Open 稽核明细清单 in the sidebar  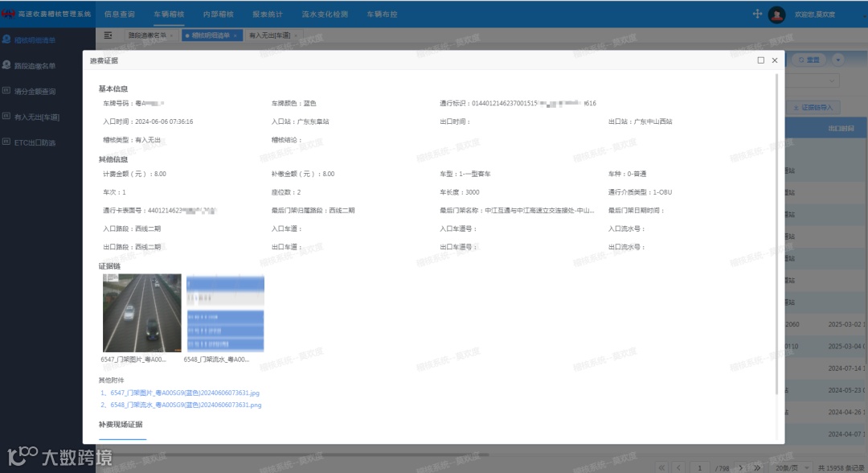pyautogui.click(x=35, y=40)
